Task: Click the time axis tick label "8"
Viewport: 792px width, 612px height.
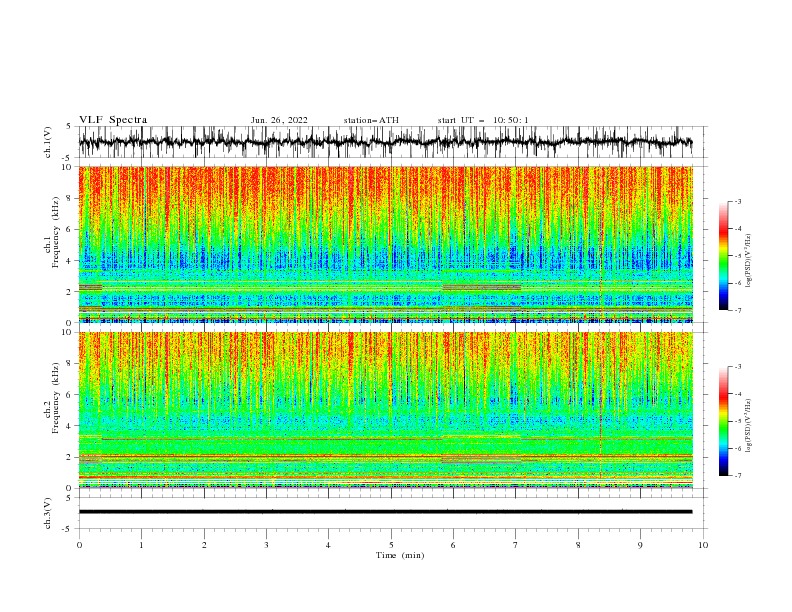Action: click(x=578, y=545)
